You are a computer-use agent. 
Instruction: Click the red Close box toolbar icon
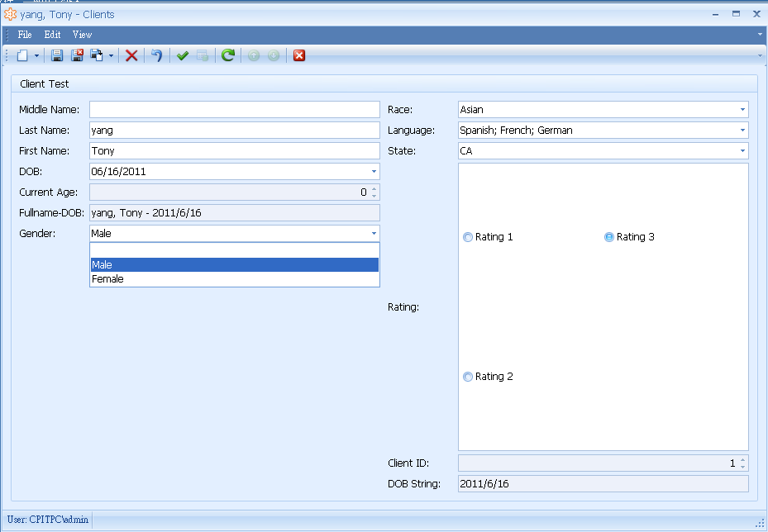299,55
